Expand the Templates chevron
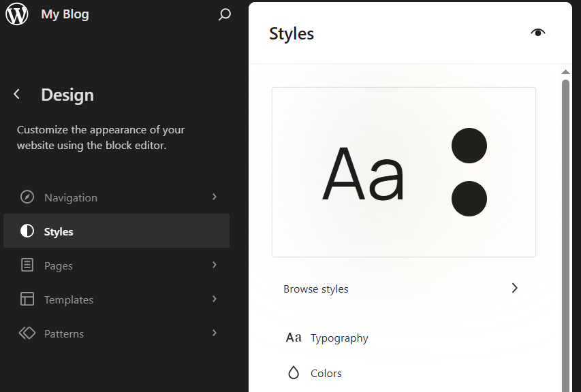Viewport: 581px width, 392px height. click(x=215, y=299)
